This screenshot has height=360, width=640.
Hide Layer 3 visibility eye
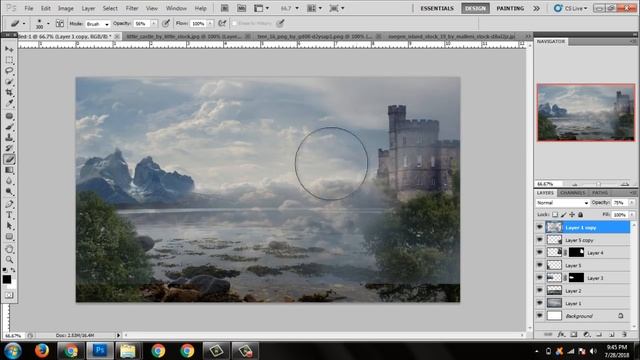click(540, 278)
